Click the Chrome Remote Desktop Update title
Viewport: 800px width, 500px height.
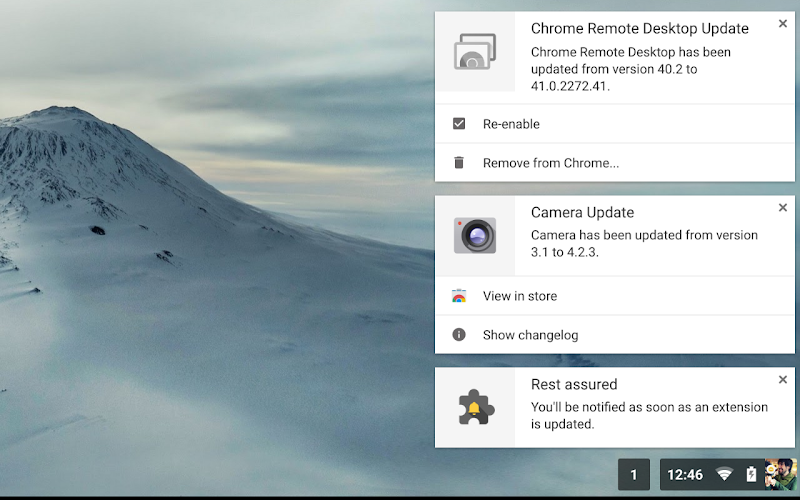(640, 29)
